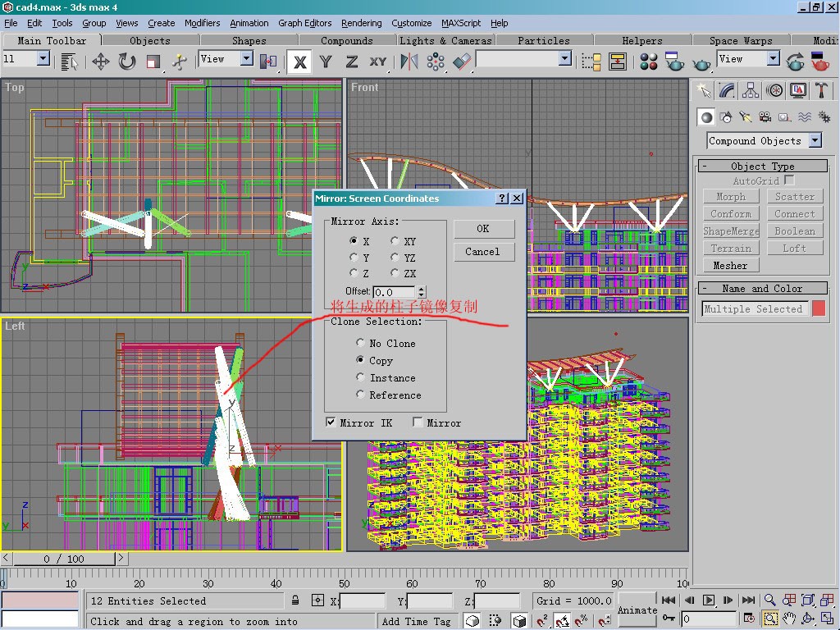Activate the Rotate tool
This screenshot has height=630, width=840.
127,62
